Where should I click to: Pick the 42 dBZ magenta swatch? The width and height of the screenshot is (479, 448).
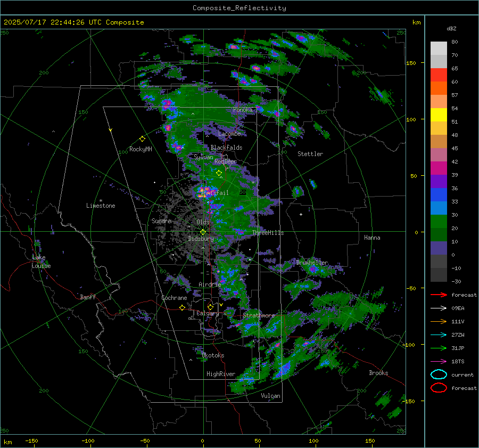tap(439, 168)
